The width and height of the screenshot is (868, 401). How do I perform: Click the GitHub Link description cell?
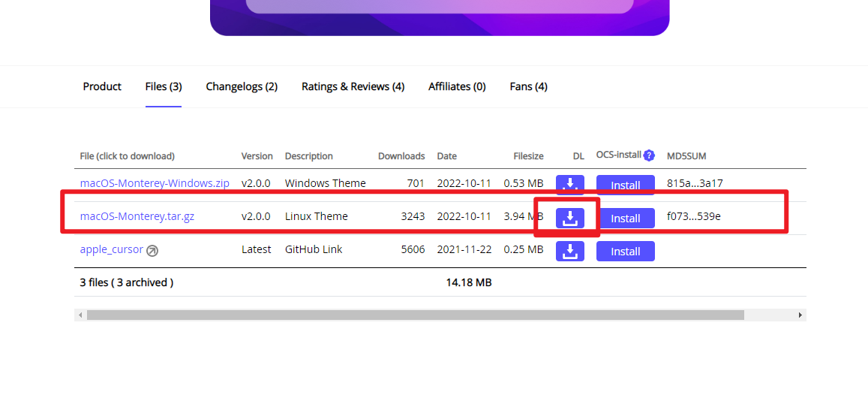pyautogui.click(x=314, y=250)
